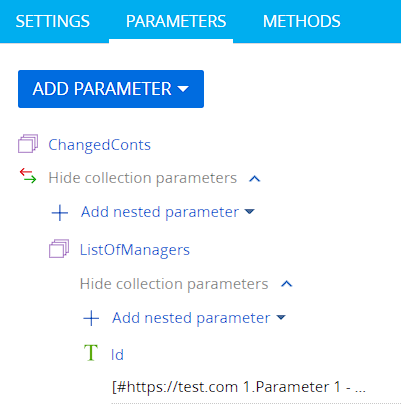Open the ListOfManagers parameter link
The height and width of the screenshot is (414, 401).
click(x=135, y=250)
